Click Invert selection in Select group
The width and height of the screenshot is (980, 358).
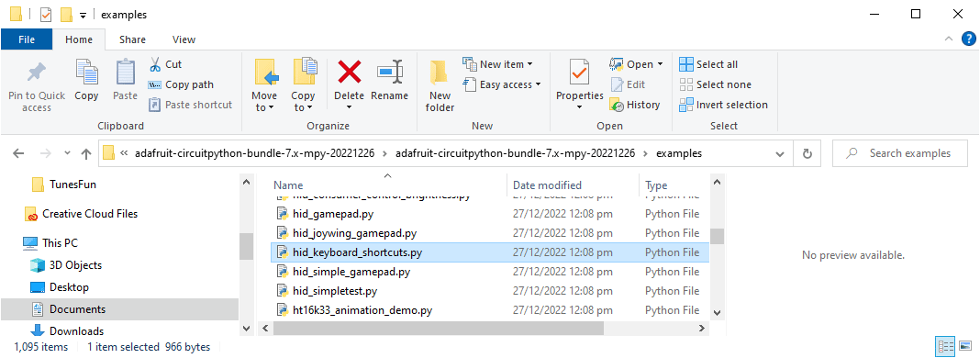(x=724, y=105)
